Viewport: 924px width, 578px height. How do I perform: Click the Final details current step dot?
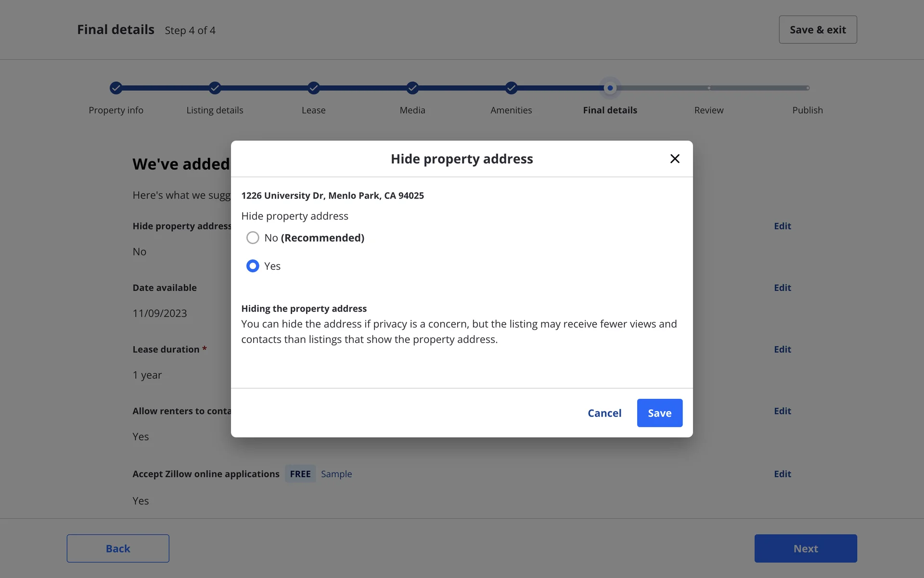[610, 88]
